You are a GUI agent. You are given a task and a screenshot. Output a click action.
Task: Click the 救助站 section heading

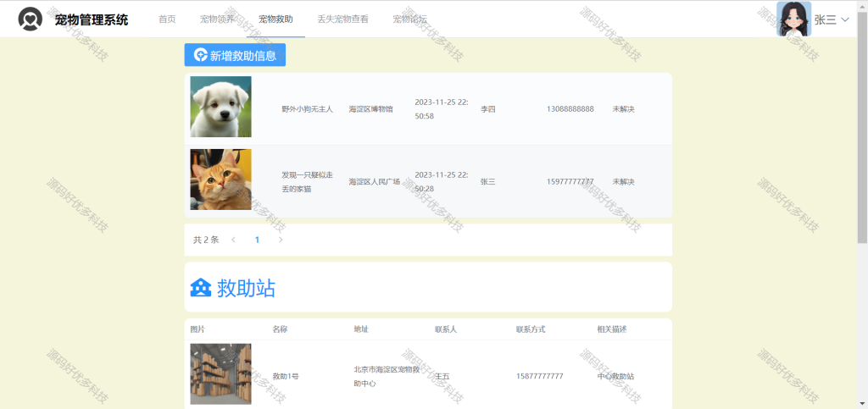(x=246, y=288)
